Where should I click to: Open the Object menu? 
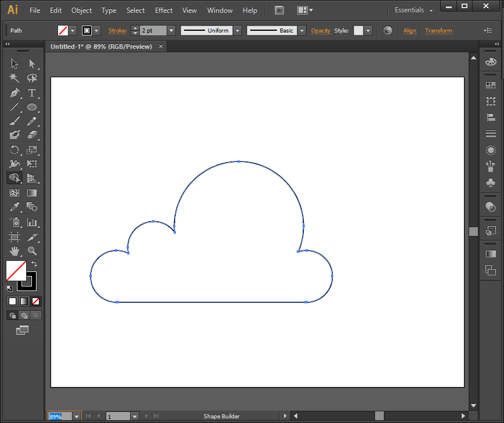point(81,10)
